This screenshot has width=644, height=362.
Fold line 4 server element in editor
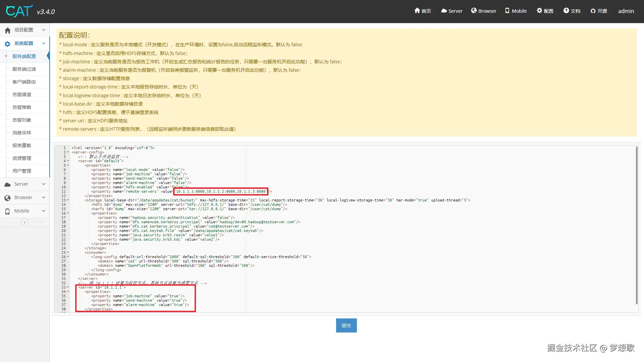(x=68, y=161)
